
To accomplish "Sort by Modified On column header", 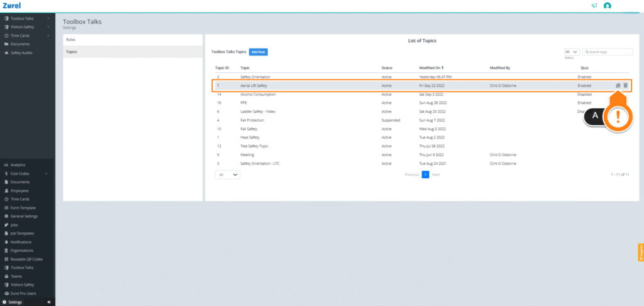I will click(431, 67).
